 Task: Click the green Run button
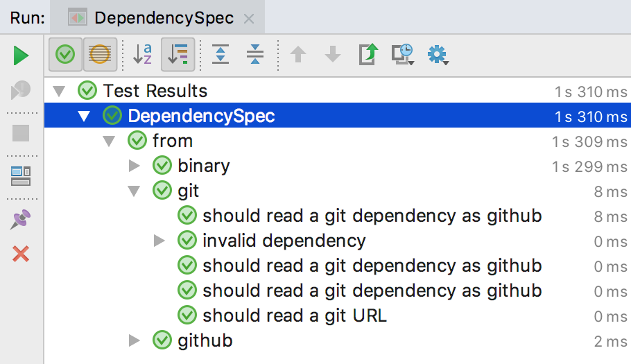click(x=21, y=55)
